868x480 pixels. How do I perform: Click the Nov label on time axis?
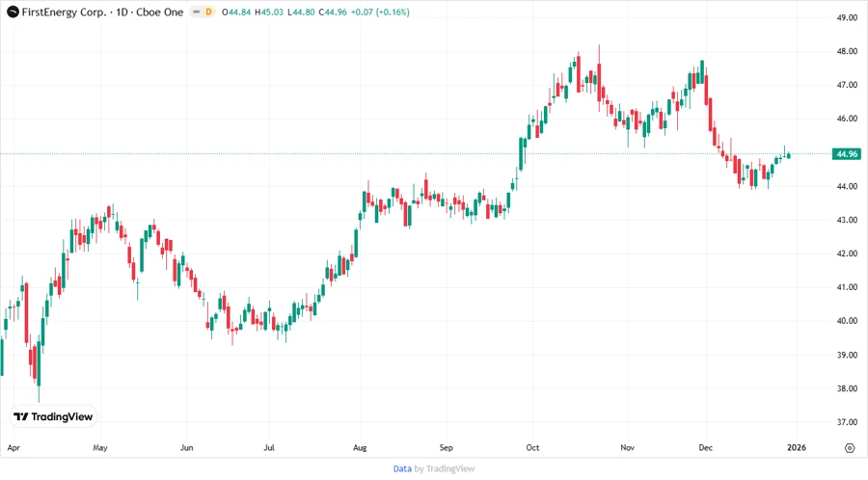627,448
